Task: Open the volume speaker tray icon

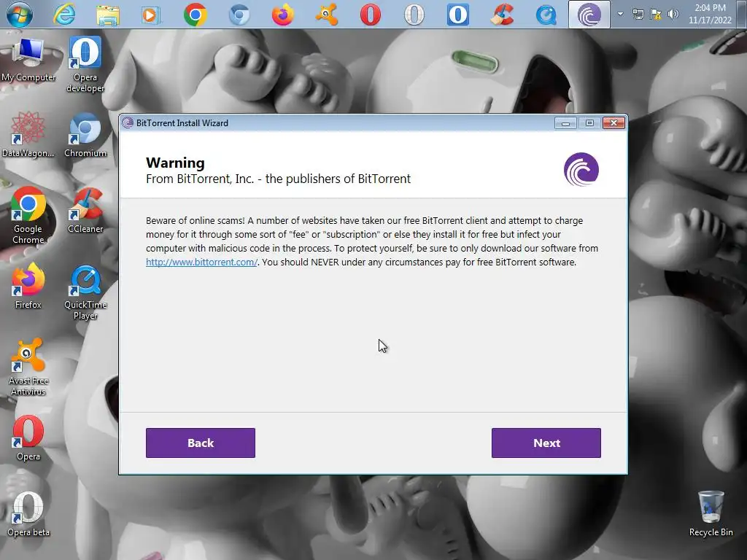Action: 673,14
